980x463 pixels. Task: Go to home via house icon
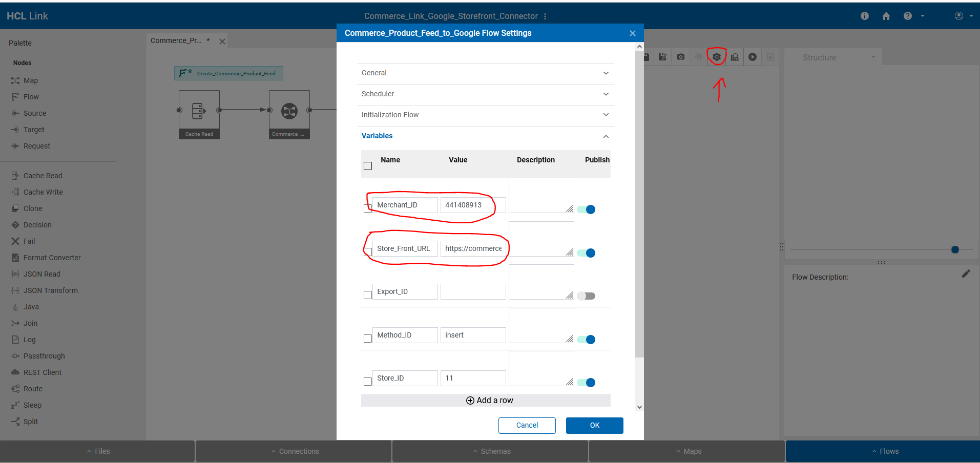886,16
